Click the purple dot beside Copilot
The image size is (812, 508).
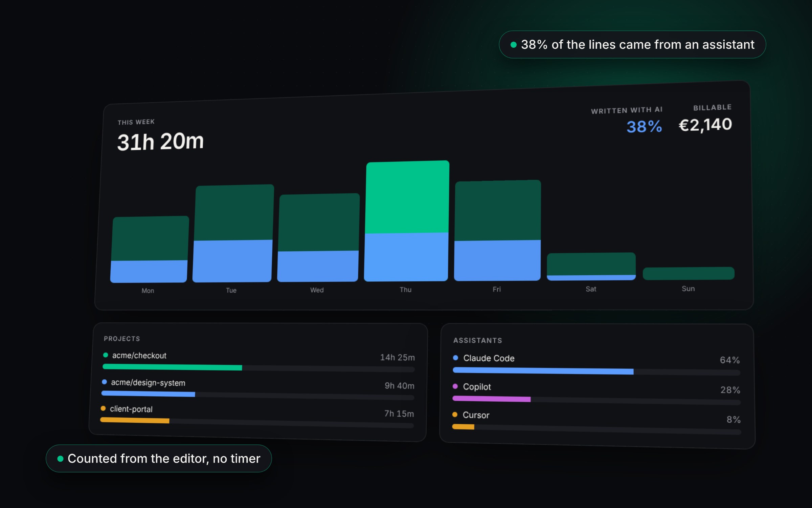(455, 386)
